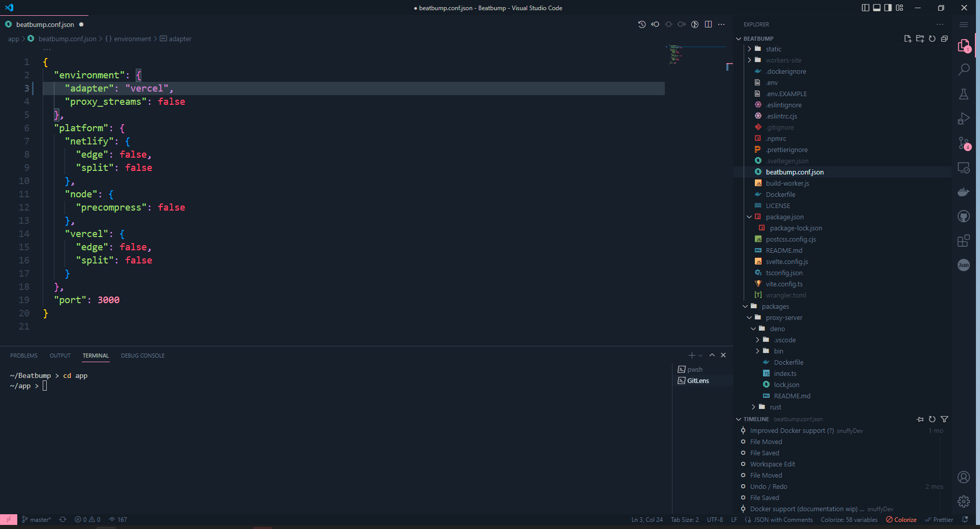Open notifications bell in status bar
This screenshot has width=980, height=529.
tap(965, 519)
